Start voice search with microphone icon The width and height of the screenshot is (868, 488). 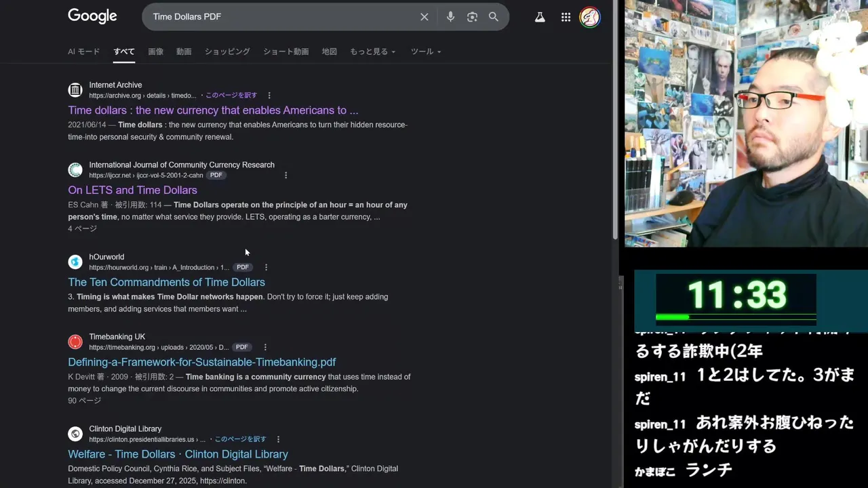coord(450,17)
